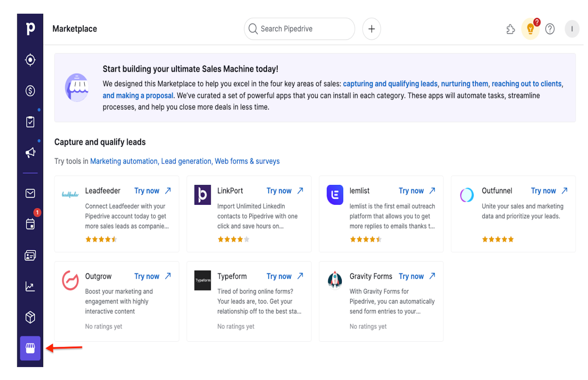This screenshot has width=588, height=380.
Task: Click Try now for Outgrow
Action: (153, 276)
